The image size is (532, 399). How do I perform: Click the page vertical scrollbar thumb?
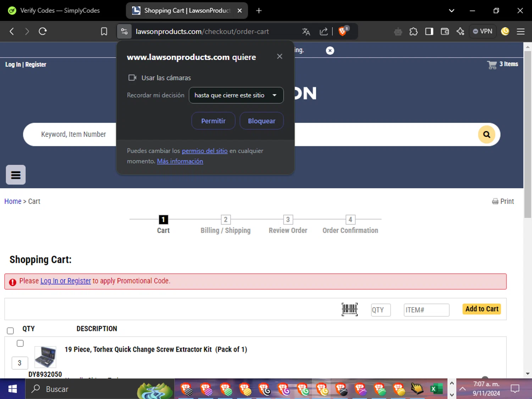pyautogui.click(x=528, y=134)
